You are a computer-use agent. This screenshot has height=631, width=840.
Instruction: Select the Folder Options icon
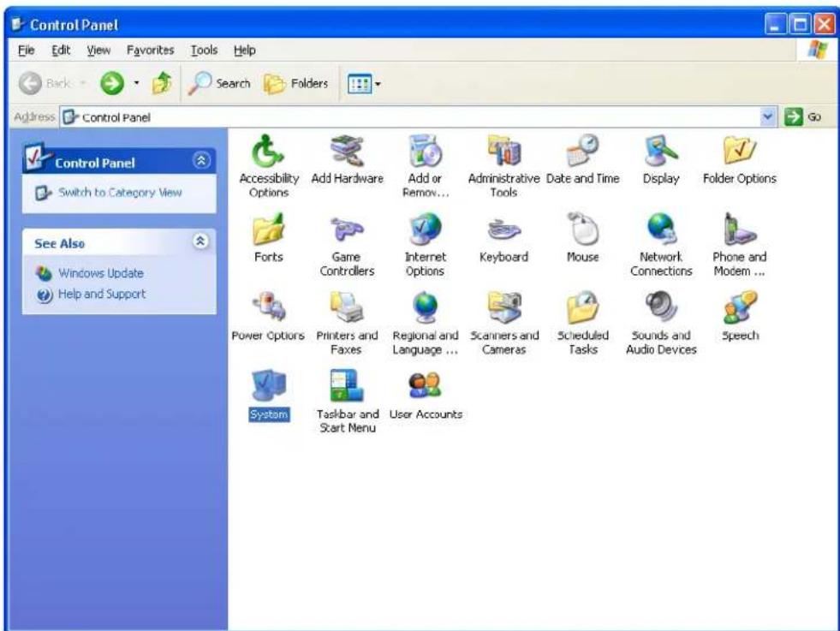pyautogui.click(x=739, y=151)
